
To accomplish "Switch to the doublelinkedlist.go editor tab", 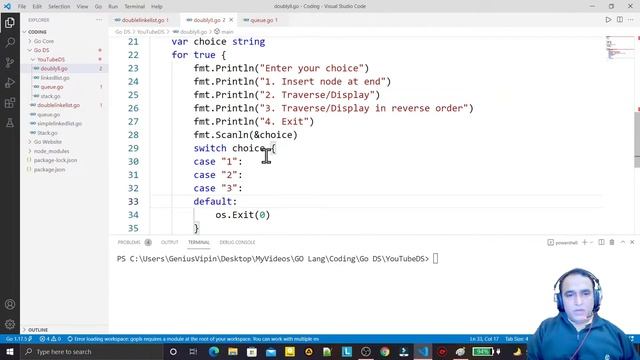I will coord(144,20).
